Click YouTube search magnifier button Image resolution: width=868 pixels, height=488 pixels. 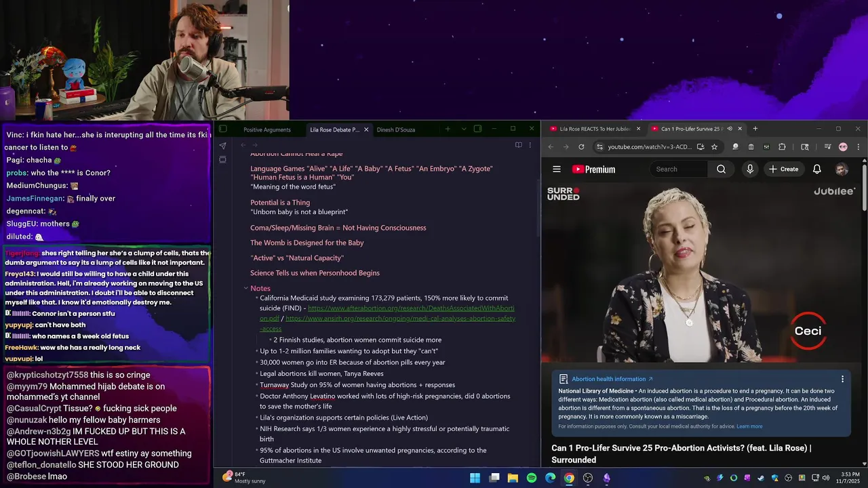(722, 169)
